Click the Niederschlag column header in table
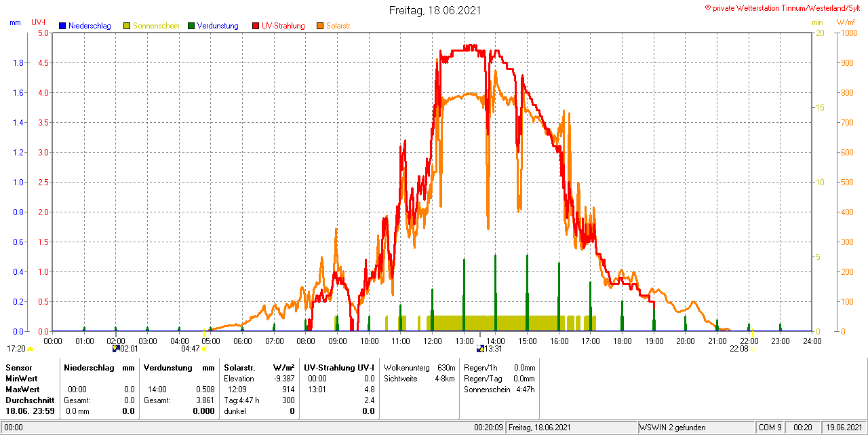This screenshot has width=868, height=435. tap(88, 367)
